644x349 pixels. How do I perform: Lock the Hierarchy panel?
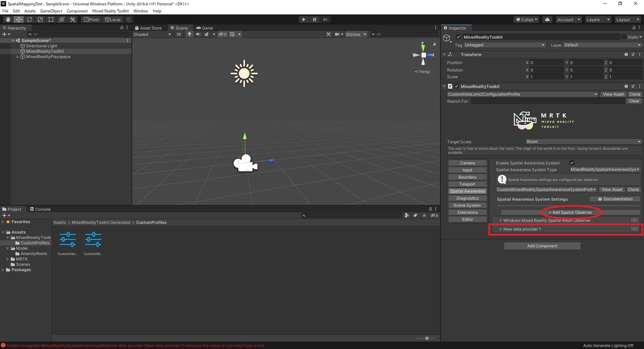point(121,28)
